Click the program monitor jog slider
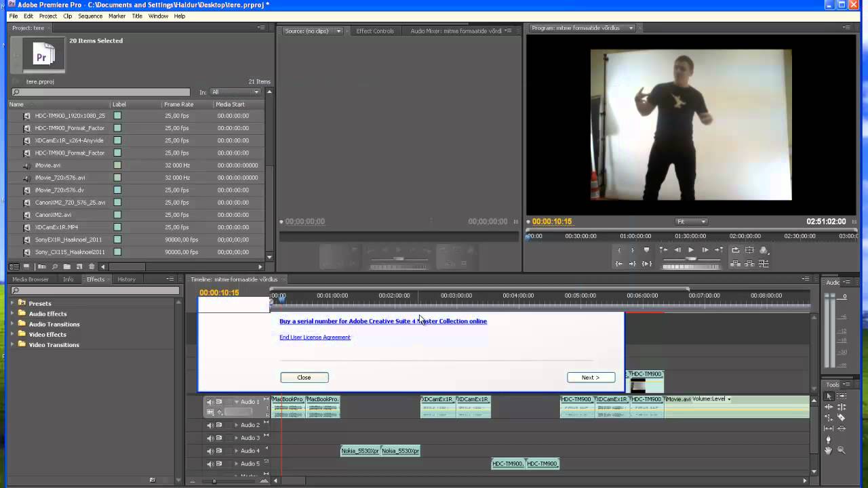 (x=692, y=267)
